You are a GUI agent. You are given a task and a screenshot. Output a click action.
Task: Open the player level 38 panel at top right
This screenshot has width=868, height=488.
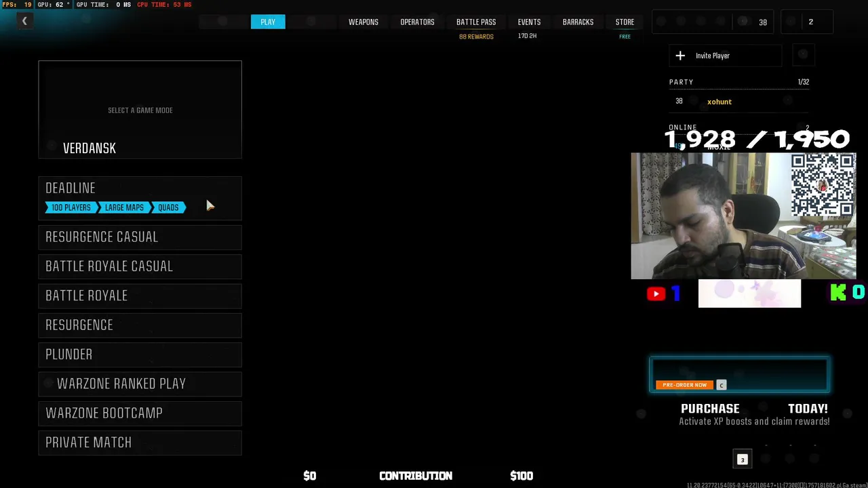pyautogui.click(x=713, y=22)
